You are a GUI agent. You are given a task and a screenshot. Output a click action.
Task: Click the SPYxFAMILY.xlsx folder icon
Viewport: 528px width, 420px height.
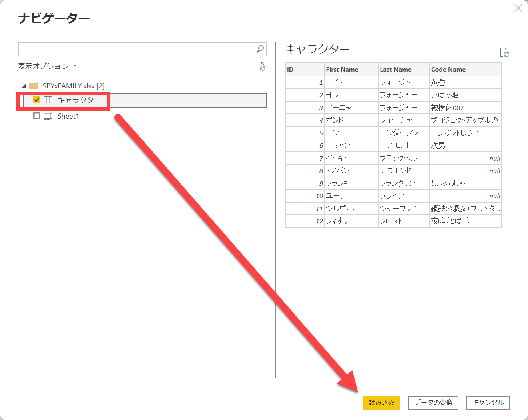(x=33, y=86)
